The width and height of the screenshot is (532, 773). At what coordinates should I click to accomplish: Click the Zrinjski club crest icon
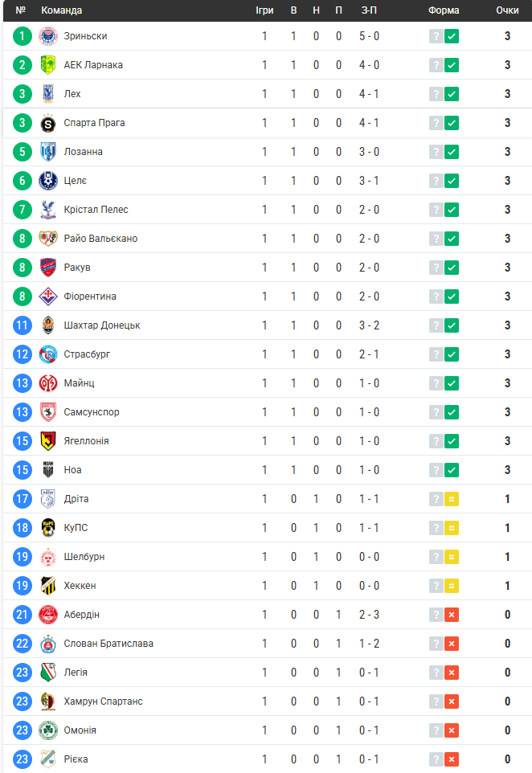point(48,36)
